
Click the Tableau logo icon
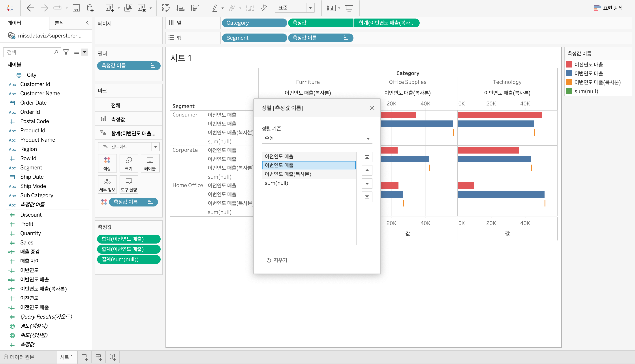point(10,8)
